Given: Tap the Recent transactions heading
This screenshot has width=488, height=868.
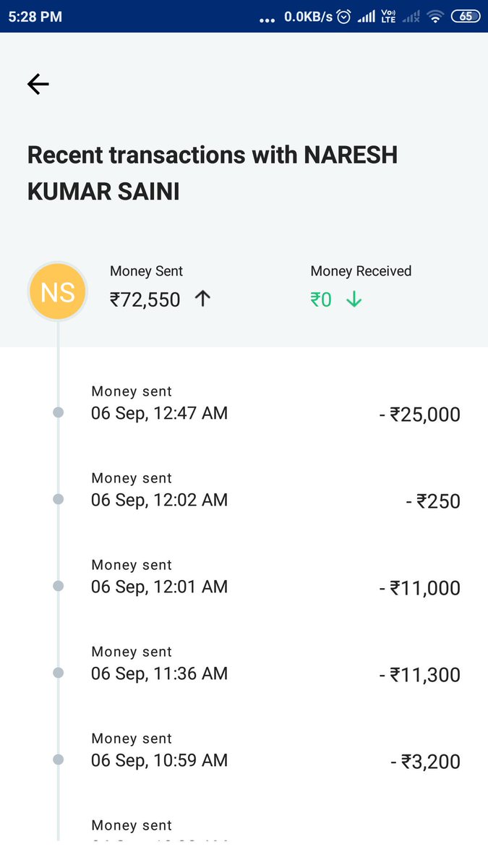Looking at the screenshot, I should click(212, 173).
